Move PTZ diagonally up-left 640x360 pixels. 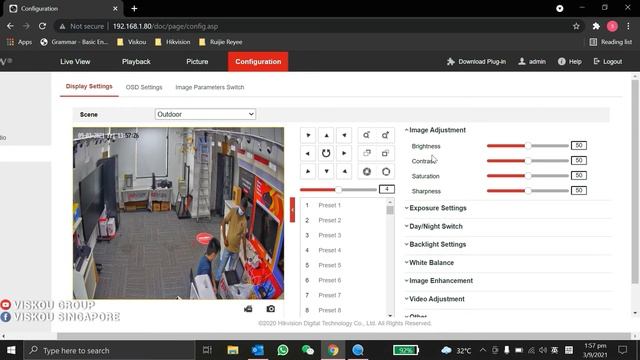click(308, 136)
